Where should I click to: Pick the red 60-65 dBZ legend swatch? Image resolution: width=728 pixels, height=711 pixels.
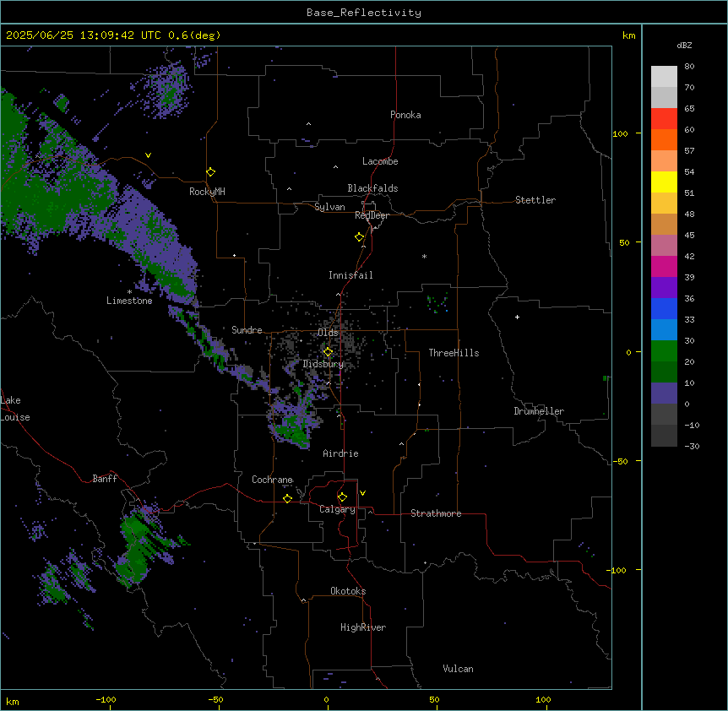click(x=664, y=119)
